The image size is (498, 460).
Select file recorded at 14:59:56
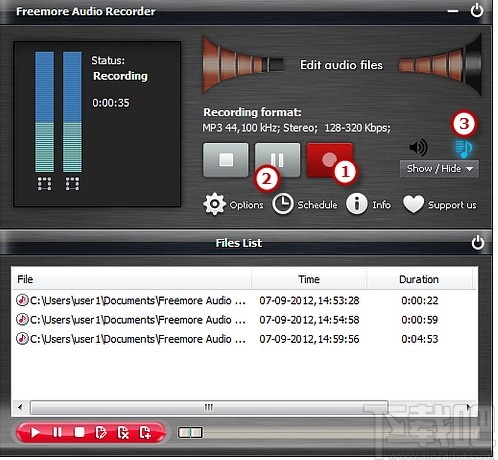[244, 339]
